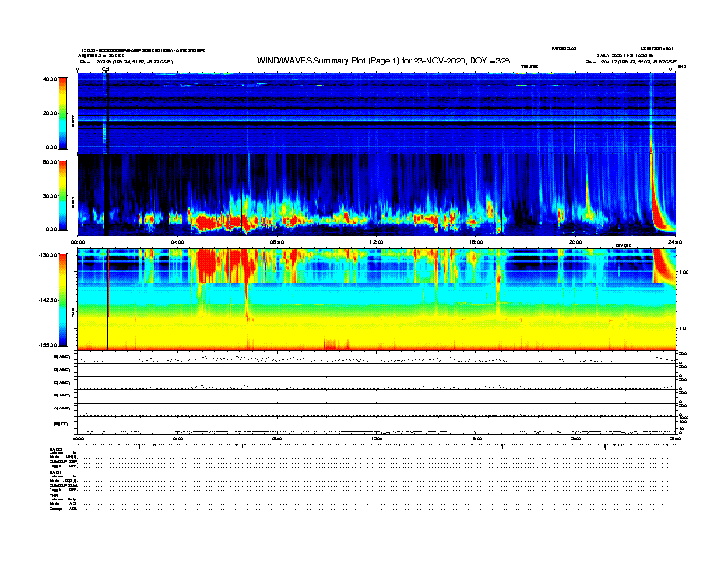Click the Cal marker label above RAD2 panel
The width and height of the screenshot is (728, 563).
coord(106,70)
